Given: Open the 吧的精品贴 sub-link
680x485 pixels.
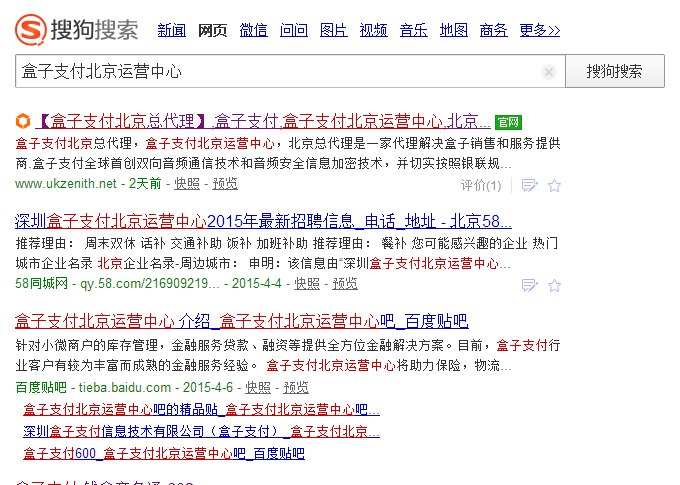Looking at the screenshot, I should 201,410.
